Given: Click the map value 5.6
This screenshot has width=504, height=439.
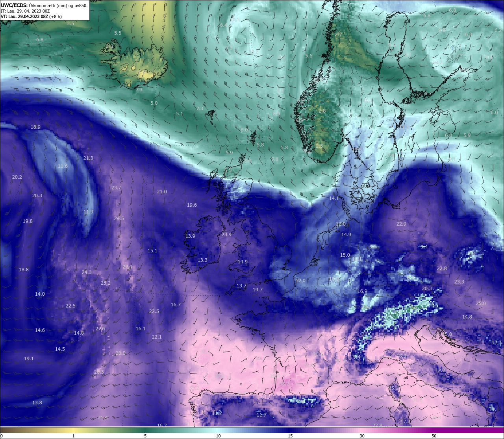Looking at the screenshot, I should pyautogui.click(x=309, y=56).
